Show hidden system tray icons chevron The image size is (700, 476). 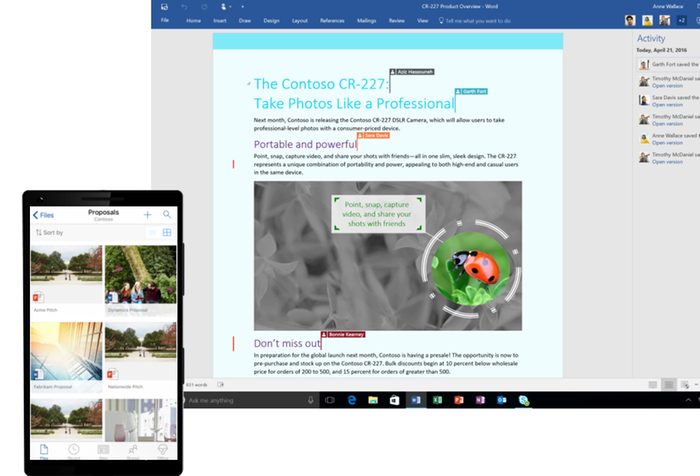click(x=688, y=400)
